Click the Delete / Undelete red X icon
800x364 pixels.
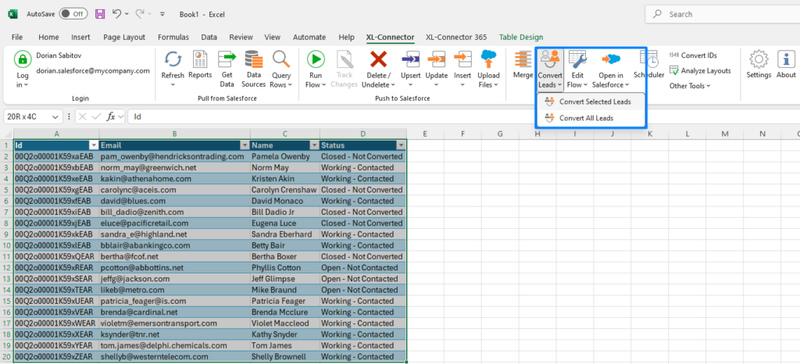[378, 59]
